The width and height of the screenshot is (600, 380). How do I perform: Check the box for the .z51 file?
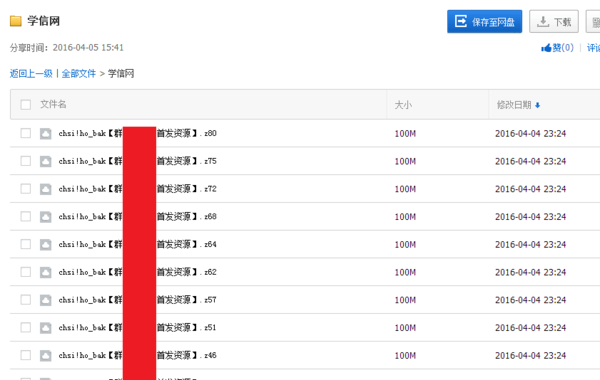(x=26, y=327)
